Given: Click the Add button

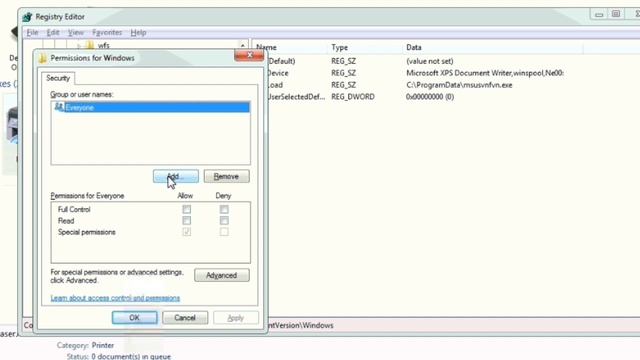Looking at the screenshot, I should (176, 176).
